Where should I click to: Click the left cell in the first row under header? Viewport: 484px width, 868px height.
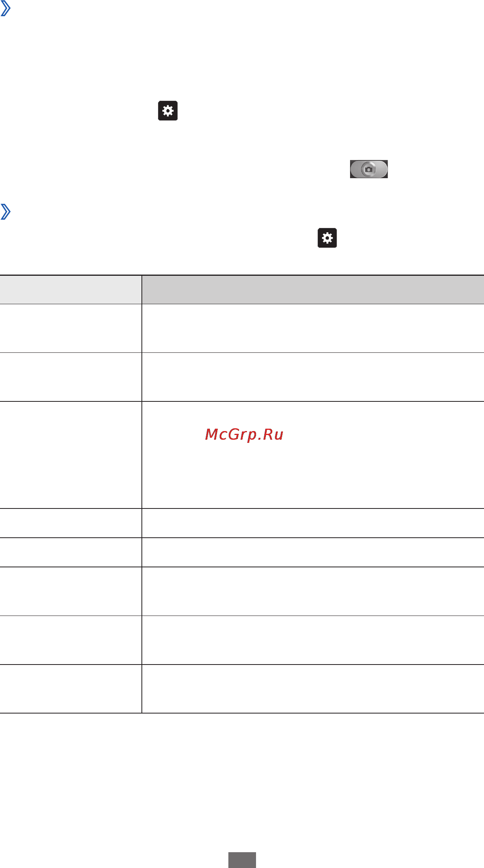pyautogui.click(x=71, y=328)
